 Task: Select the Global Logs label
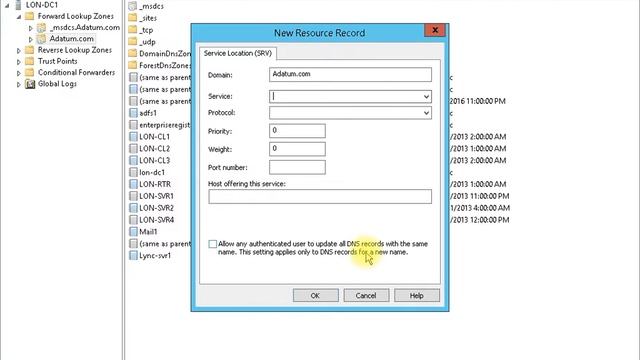57,84
